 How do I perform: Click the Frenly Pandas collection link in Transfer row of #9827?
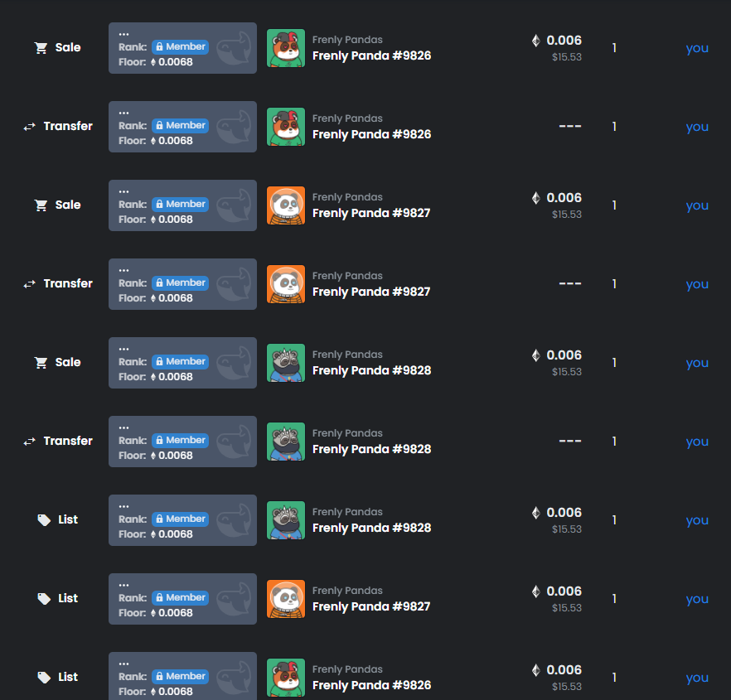347,276
